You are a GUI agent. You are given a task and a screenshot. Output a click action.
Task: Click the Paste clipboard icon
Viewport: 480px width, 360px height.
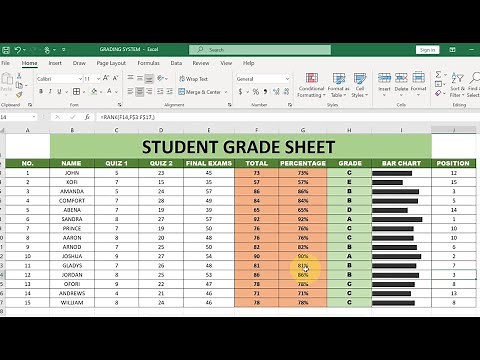pos(7,79)
